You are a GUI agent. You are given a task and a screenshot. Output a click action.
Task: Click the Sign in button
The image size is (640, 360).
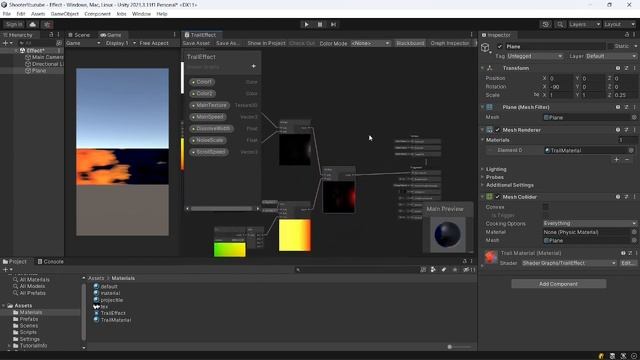point(14,24)
